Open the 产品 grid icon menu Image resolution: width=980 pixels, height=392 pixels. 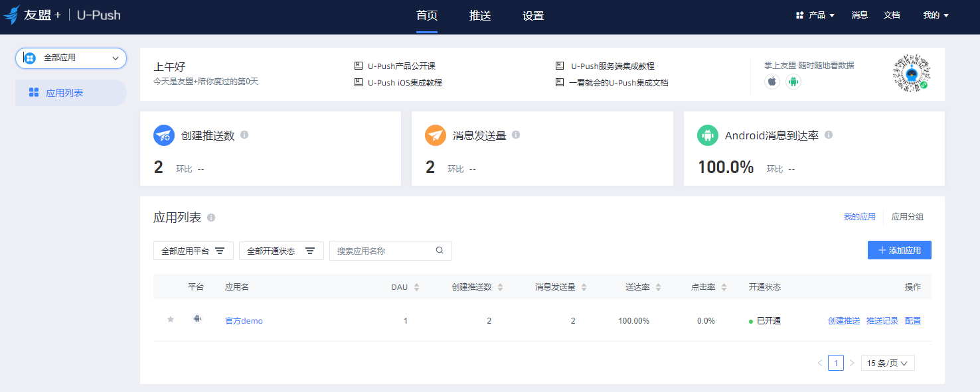800,15
